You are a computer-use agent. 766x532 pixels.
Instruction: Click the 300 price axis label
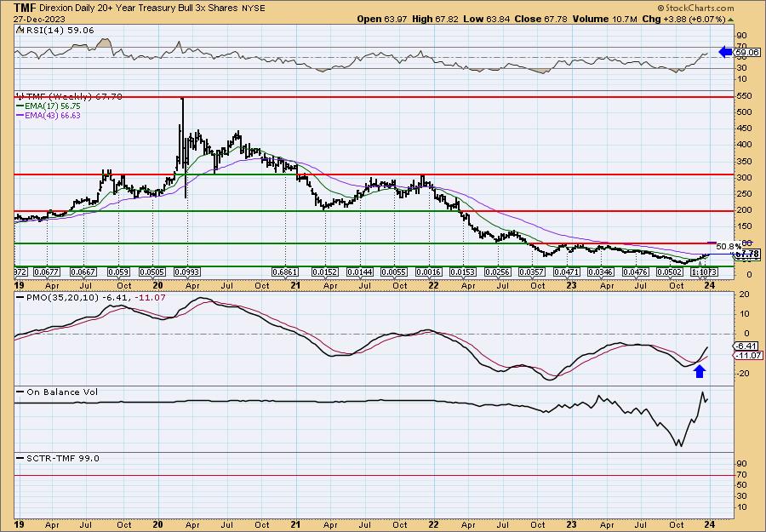pos(743,177)
